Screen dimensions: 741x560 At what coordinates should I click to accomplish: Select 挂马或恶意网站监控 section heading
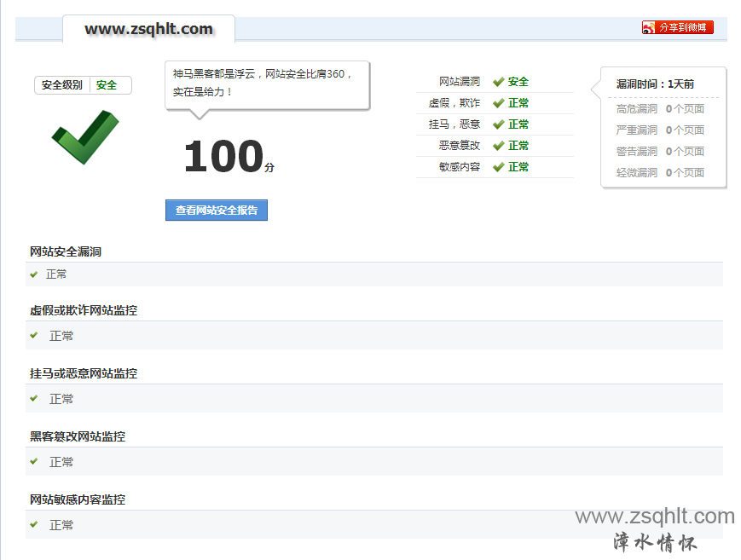point(84,373)
